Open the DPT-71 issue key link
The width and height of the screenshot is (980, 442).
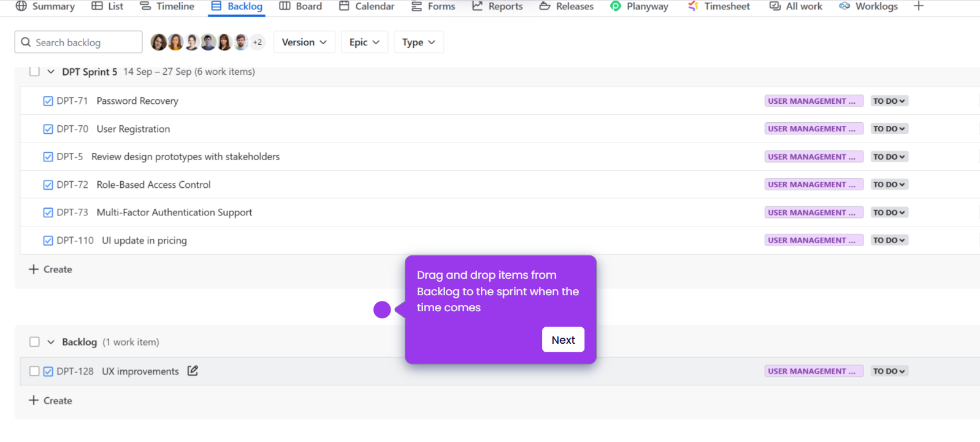[x=72, y=101]
